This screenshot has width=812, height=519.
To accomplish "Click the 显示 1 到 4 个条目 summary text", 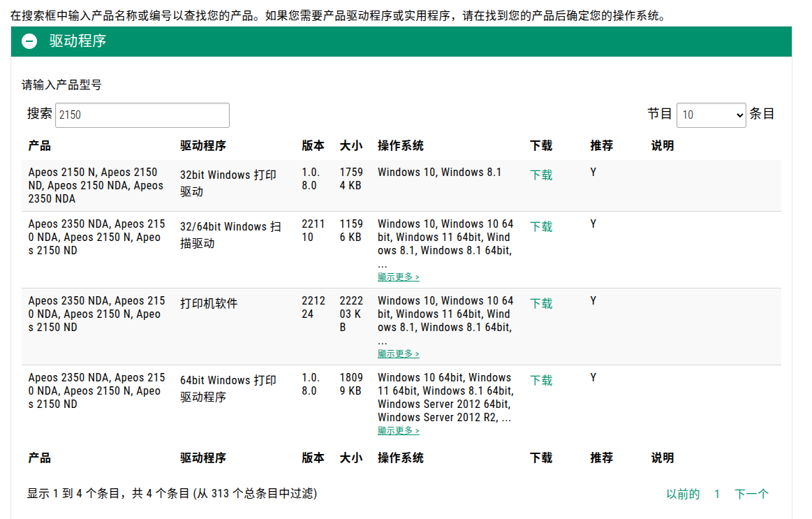I will [x=172, y=494].
